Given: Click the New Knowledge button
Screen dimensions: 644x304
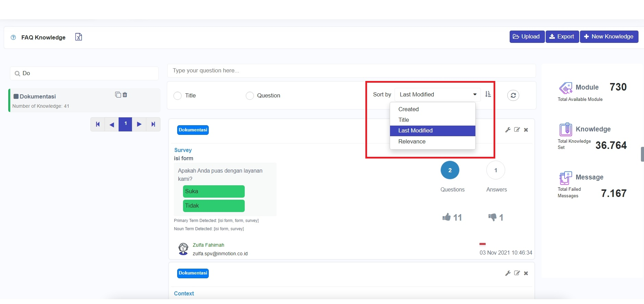Looking at the screenshot, I should click(609, 37).
